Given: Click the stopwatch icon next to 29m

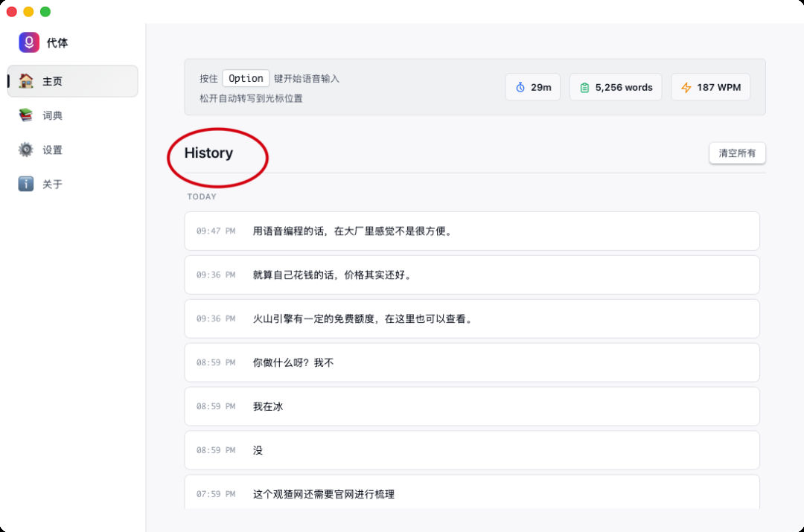Looking at the screenshot, I should [520, 87].
